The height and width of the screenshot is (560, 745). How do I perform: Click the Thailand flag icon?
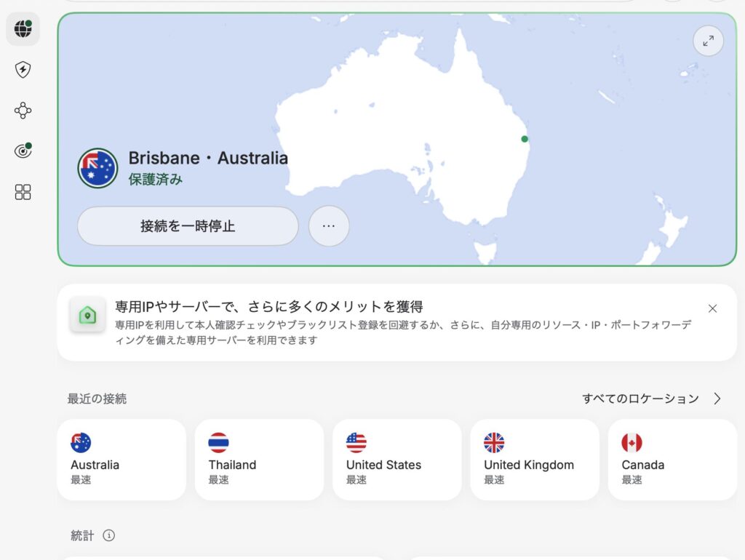(x=218, y=443)
